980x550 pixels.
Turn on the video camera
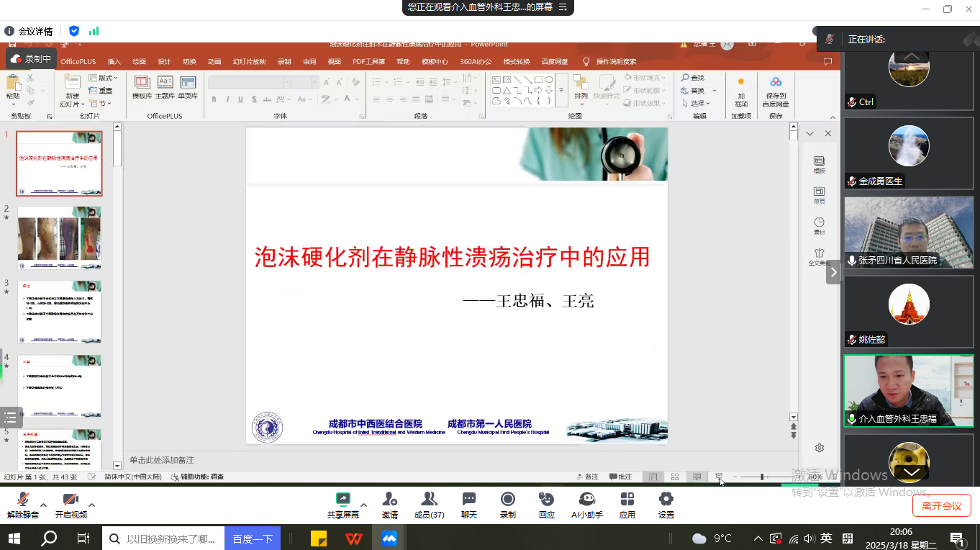[71, 500]
